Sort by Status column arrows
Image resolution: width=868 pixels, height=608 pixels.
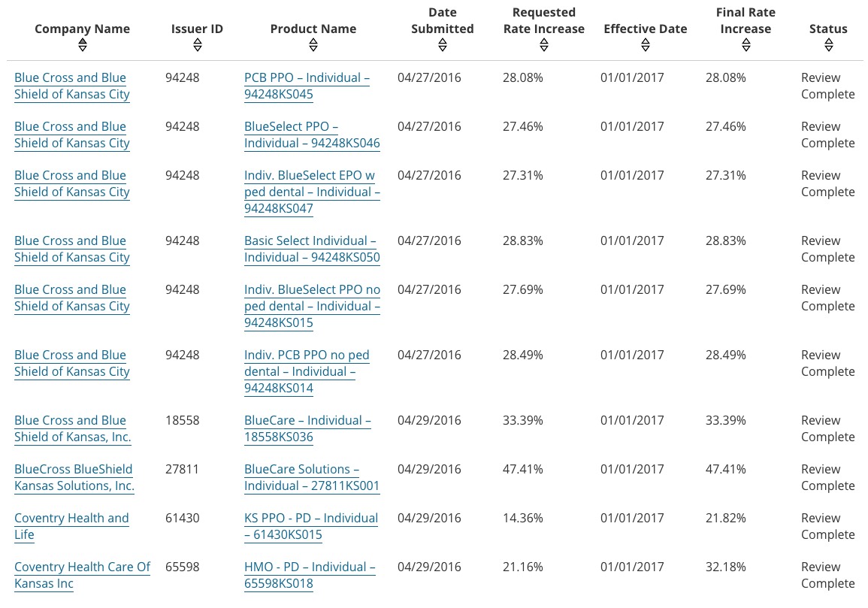point(828,46)
